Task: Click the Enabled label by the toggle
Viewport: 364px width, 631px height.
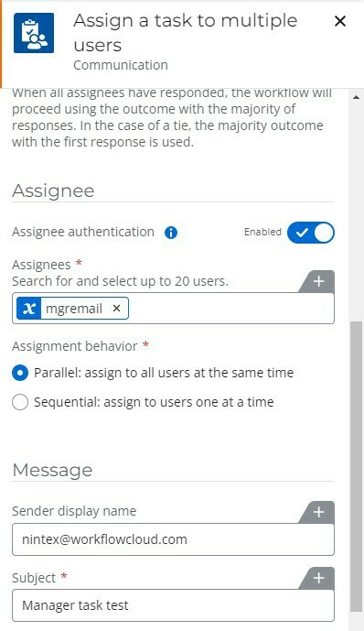Action: tap(262, 232)
